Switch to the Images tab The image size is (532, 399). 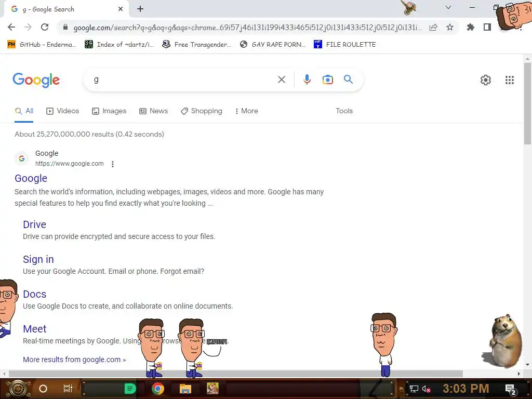(x=109, y=111)
